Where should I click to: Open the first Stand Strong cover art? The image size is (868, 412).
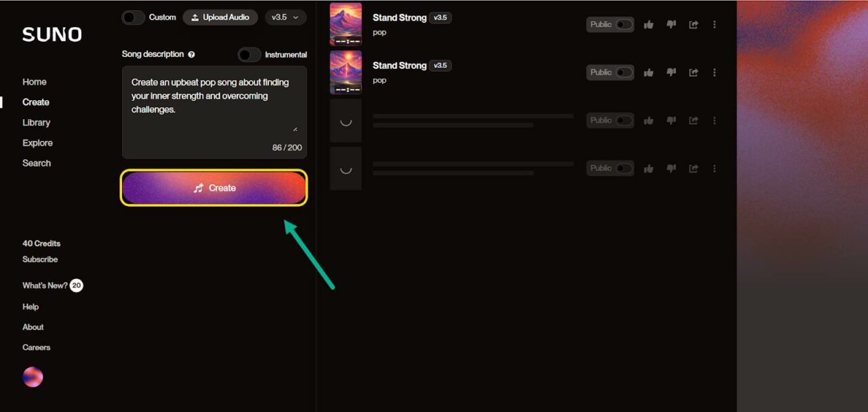[346, 24]
